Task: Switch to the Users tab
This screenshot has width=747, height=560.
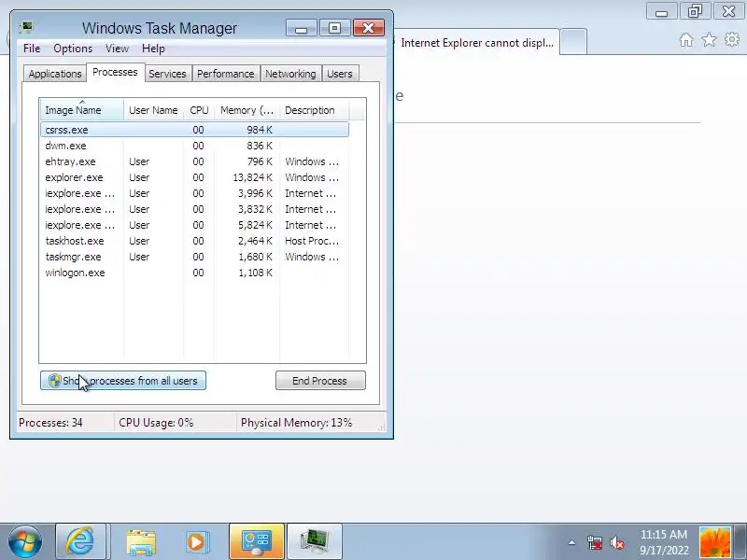Action: pos(340,74)
